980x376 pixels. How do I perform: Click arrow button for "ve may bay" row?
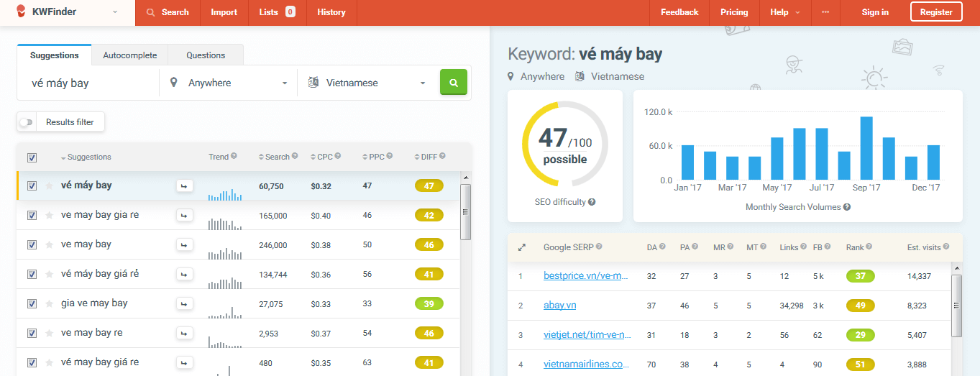coord(184,245)
